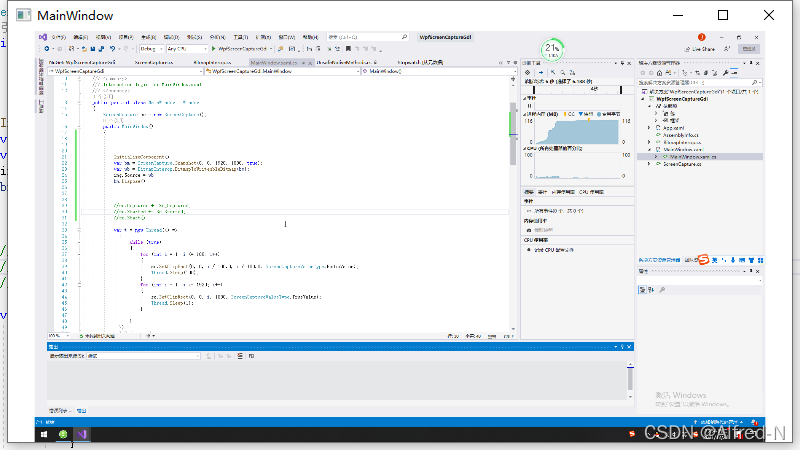Close the Diagnostic Tools panel
800x450 pixels.
(629, 63)
